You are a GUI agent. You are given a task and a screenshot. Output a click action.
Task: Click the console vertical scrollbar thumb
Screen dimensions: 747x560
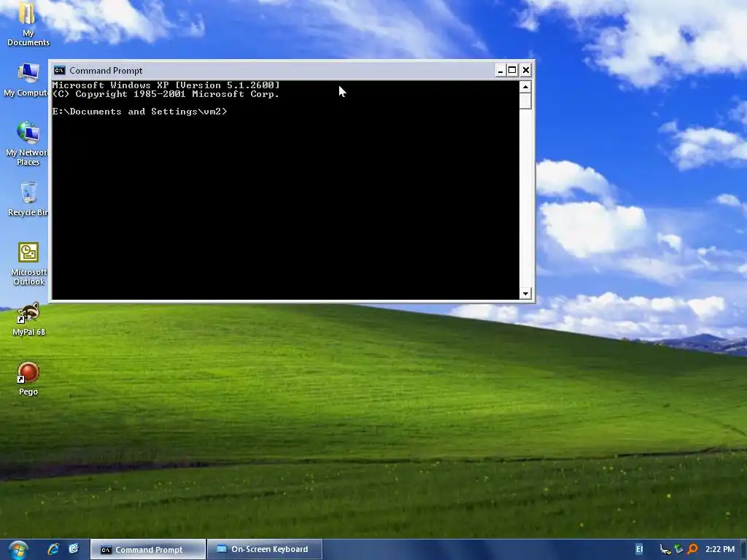(525, 101)
